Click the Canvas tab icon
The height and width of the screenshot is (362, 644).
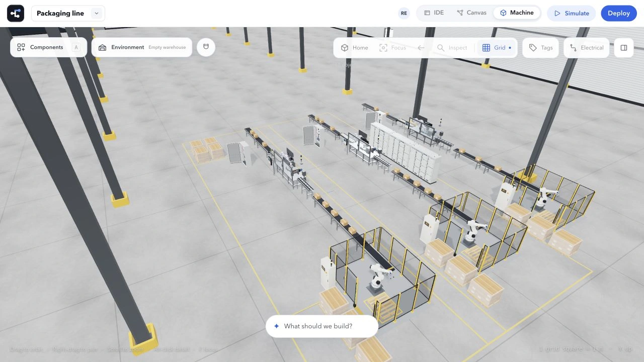(x=460, y=13)
